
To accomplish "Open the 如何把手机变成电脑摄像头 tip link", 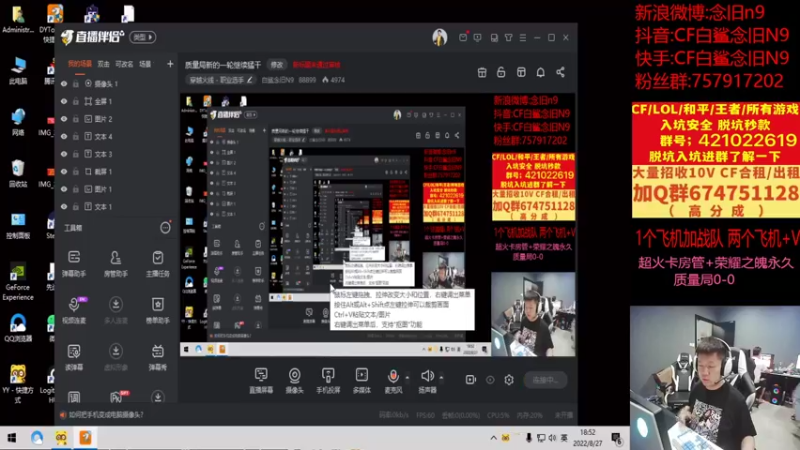I will (x=106, y=415).
